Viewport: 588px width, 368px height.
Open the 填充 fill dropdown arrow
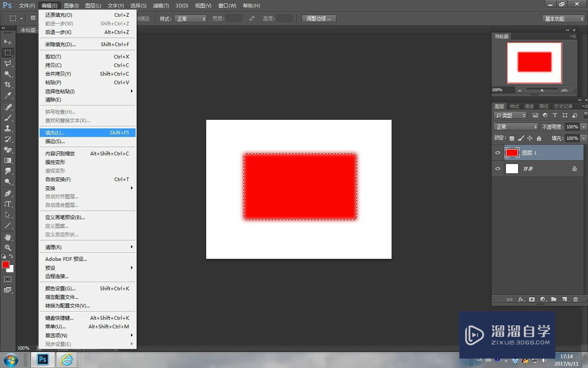[584, 138]
